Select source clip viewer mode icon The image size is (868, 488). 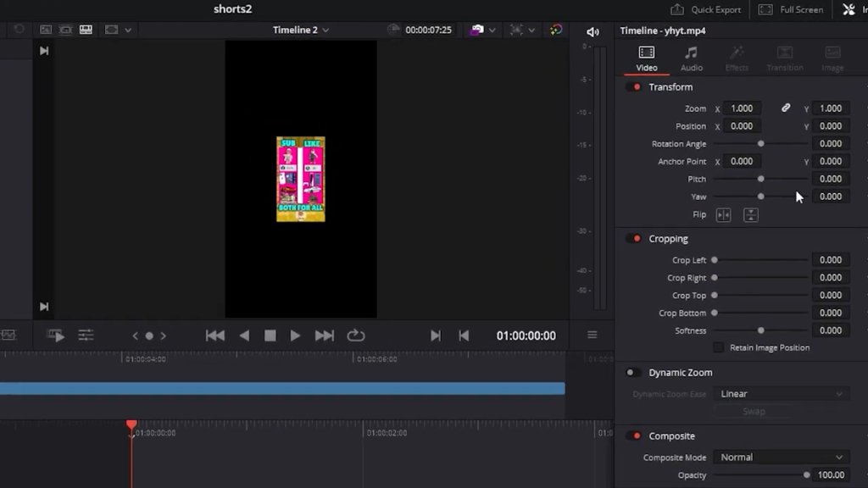coord(46,30)
